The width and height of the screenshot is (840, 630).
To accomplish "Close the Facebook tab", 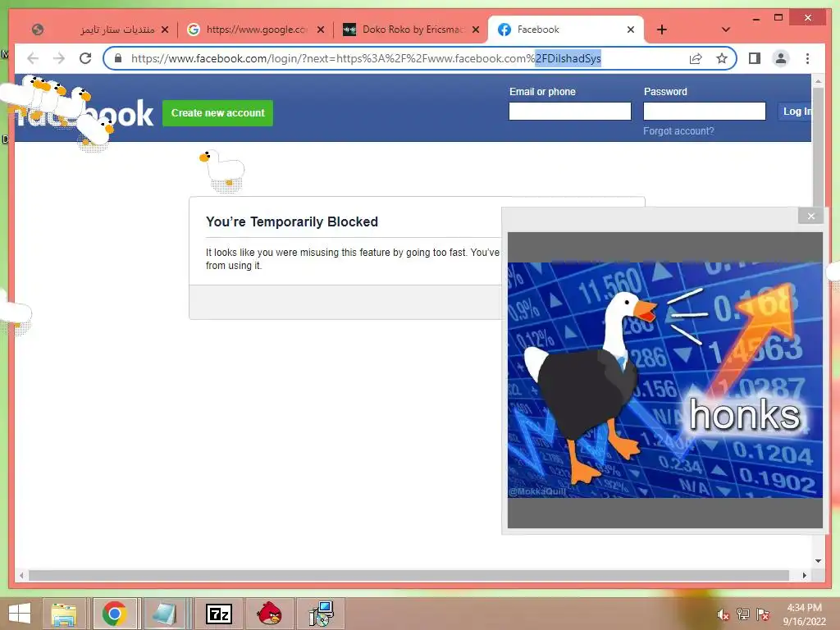I will pos(631,30).
